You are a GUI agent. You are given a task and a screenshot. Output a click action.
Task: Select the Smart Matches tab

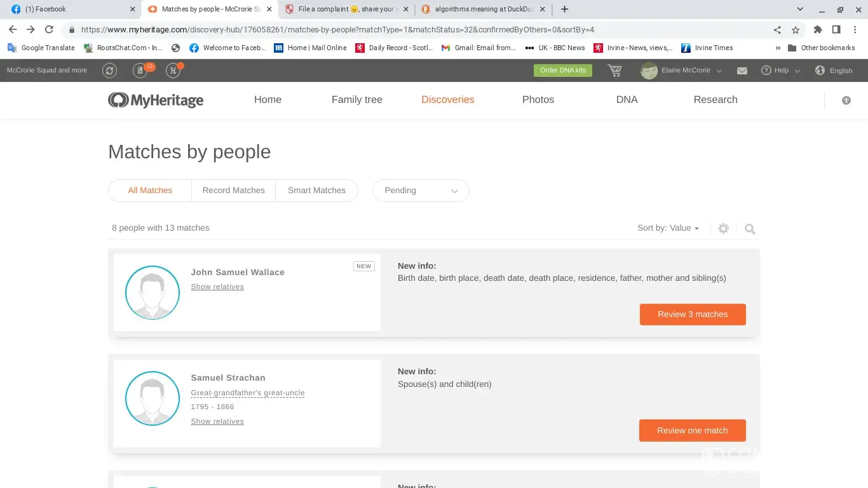pyautogui.click(x=316, y=191)
